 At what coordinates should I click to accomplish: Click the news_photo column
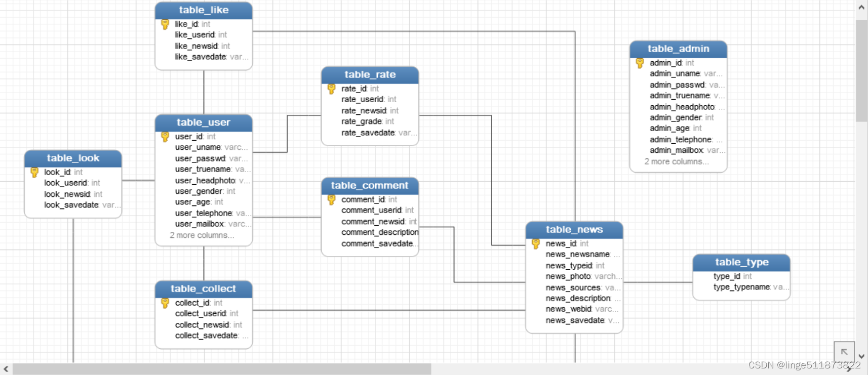(x=583, y=277)
